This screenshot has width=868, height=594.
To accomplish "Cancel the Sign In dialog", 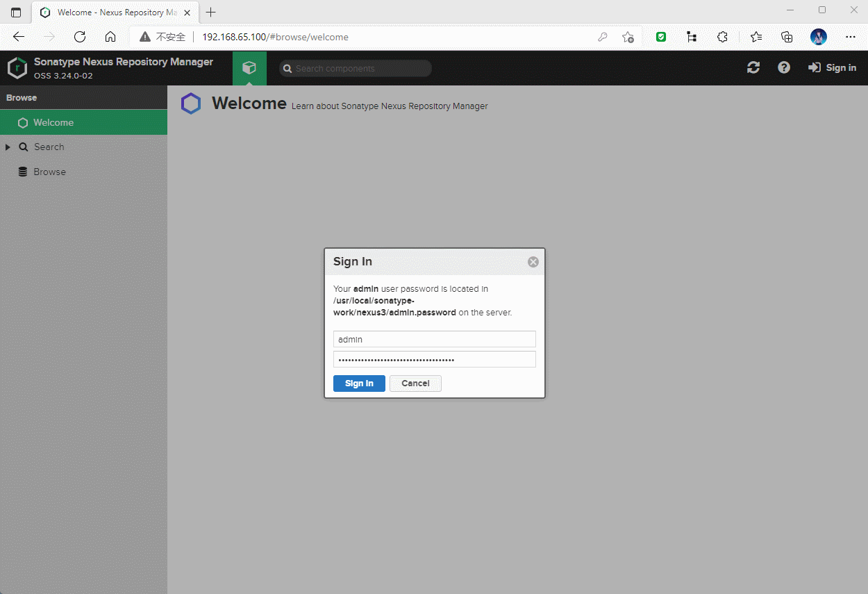I will (415, 383).
